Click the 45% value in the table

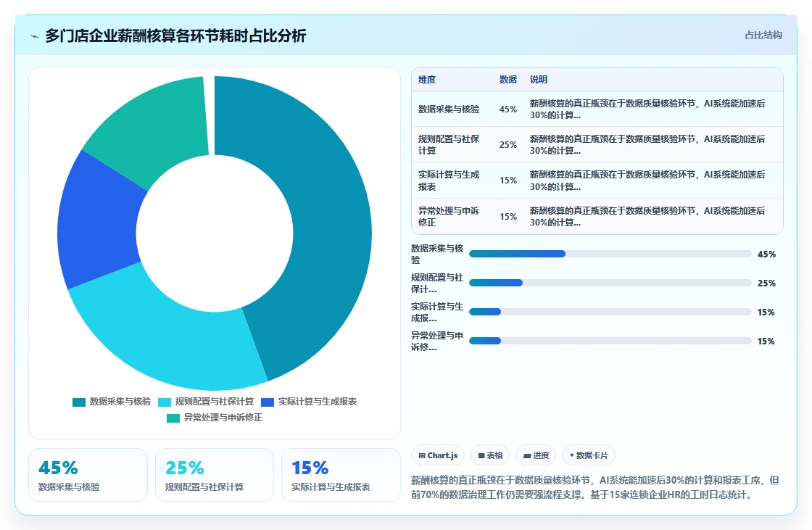[x=508, y=109]
